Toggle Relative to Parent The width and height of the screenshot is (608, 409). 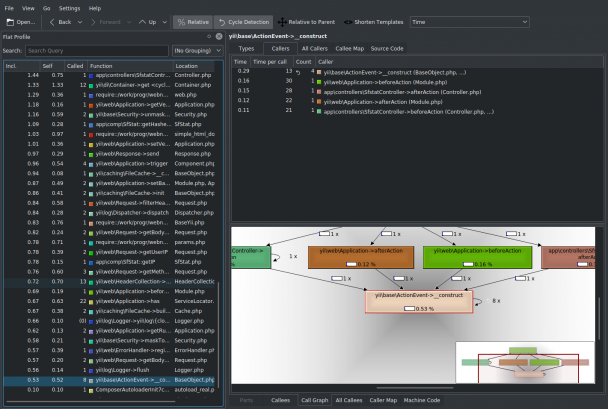click(306, 22)
